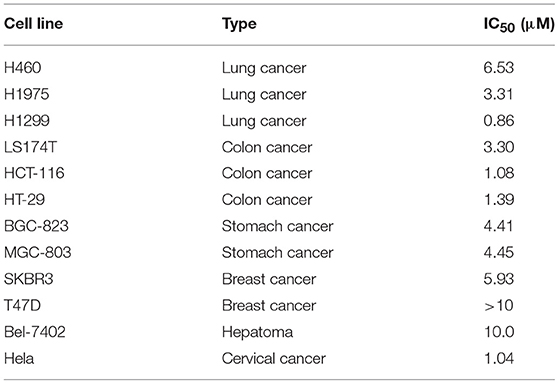Image resolution: width=558 pixels, height=383 pixels.
Task: Click Breast cancer in the SKBR3 row
Action: tap(269, 279)
